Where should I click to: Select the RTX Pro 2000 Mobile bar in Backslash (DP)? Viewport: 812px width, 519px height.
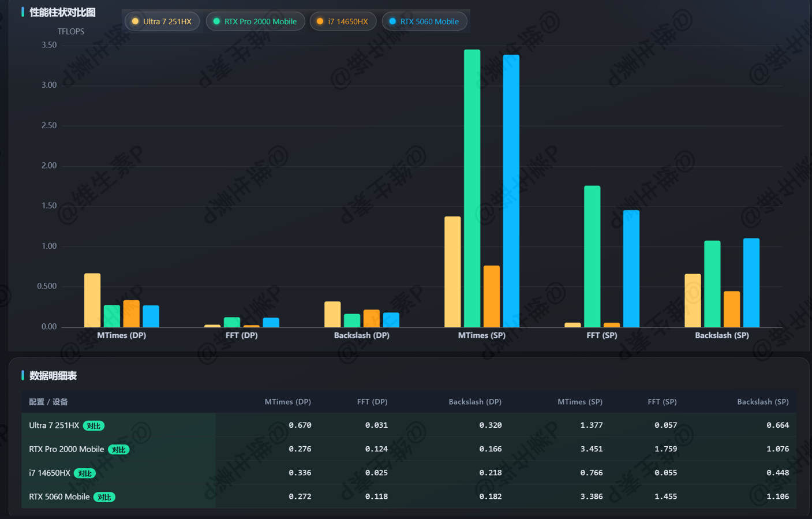[352, 320]
